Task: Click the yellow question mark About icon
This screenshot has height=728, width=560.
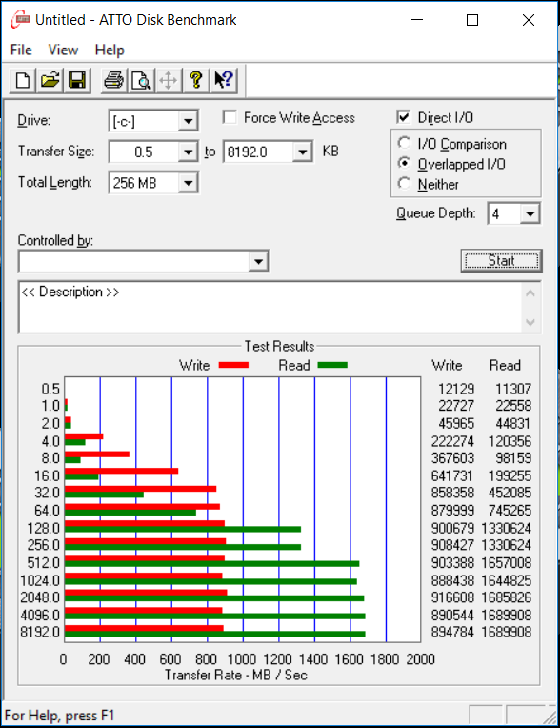Action: click(196, 81)
